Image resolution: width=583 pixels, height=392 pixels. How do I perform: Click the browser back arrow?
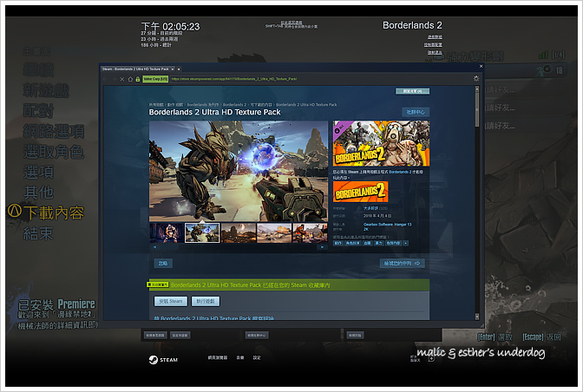105,79
